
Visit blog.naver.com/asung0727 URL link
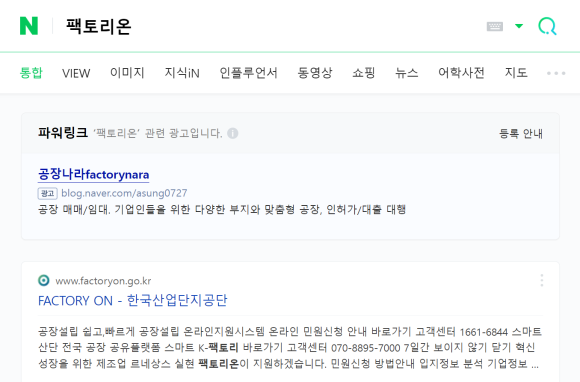tap(124, 193)
